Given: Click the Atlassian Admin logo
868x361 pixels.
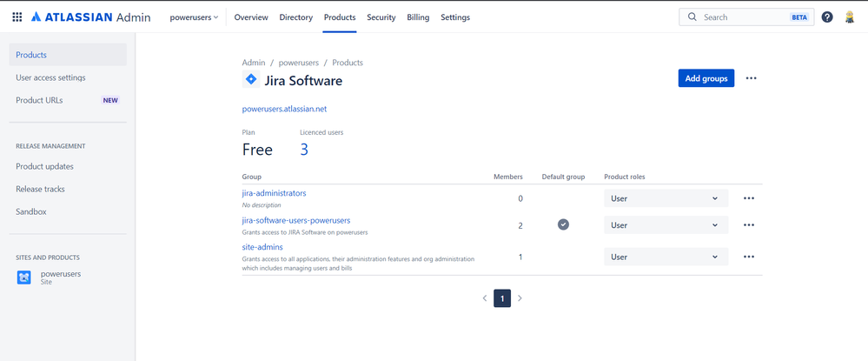Looking at the screenshot, I should [x=90, y=17].
